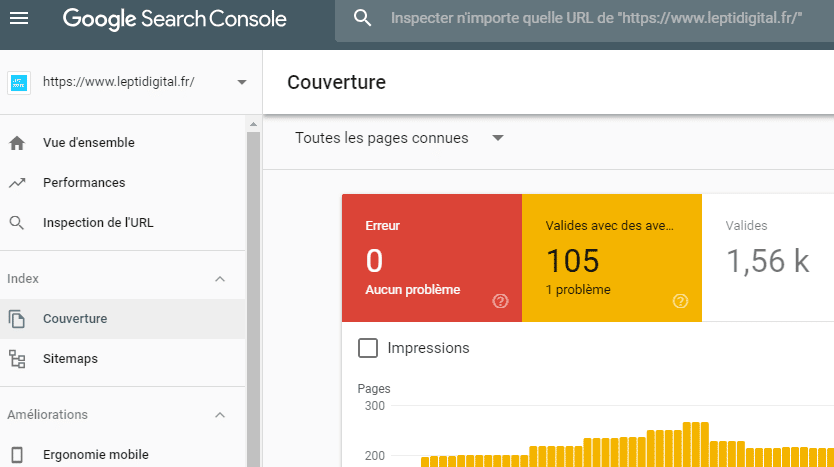Click the Impressions label text
The width and height of the screenshot is (834, 467).
point(428,348)
